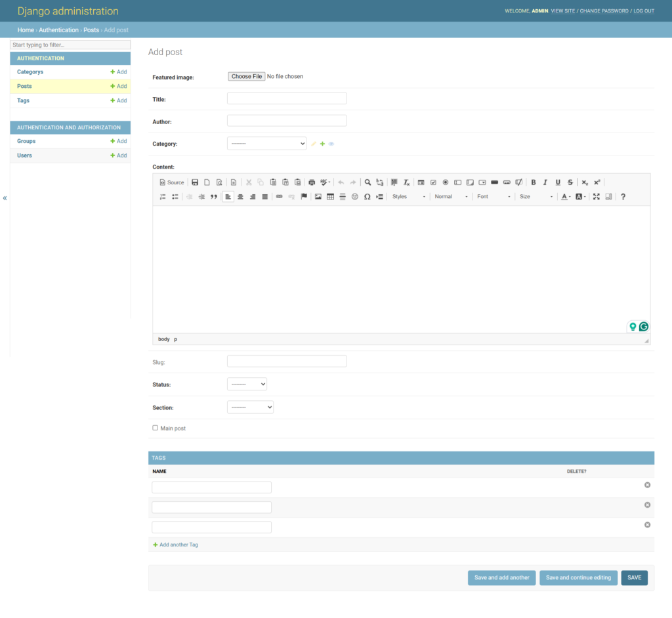Toggle strikethrough formatting
Viewport: 672px width, 618px height.
[x=570, y=182]
